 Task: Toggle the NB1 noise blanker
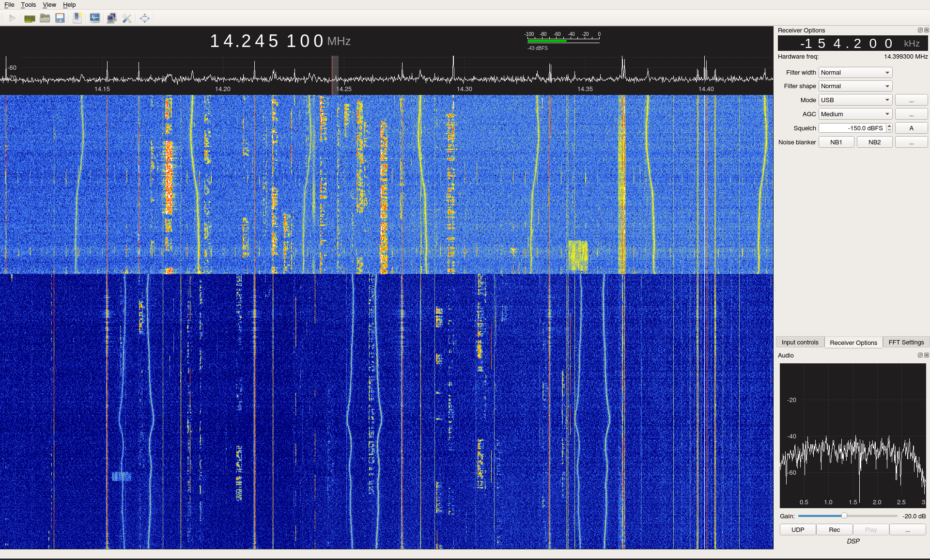point(836,142)
